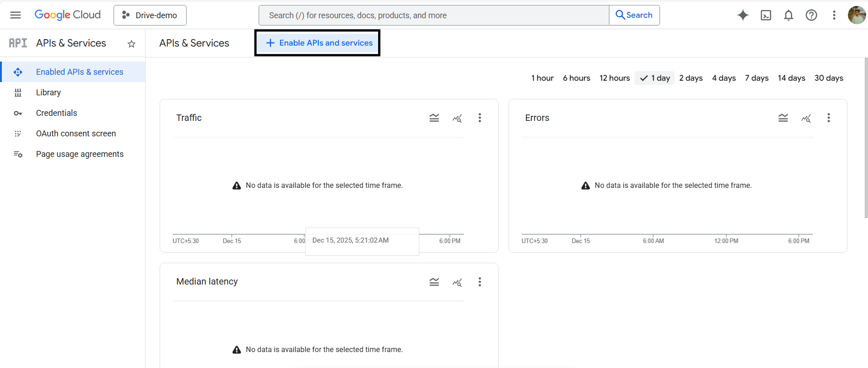Viewport: 868px width, 368px height.
Task: Explore metrics icon on Errors chart
Action: [x=806, y=118]
